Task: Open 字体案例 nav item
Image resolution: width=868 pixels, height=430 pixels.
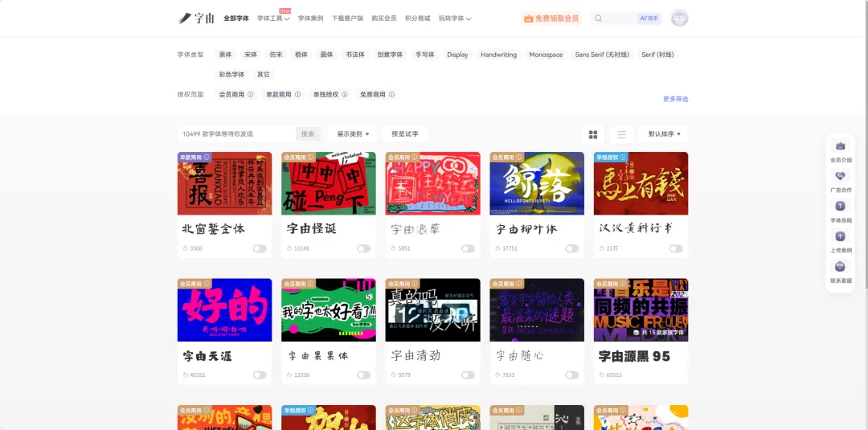Action: 310,18
